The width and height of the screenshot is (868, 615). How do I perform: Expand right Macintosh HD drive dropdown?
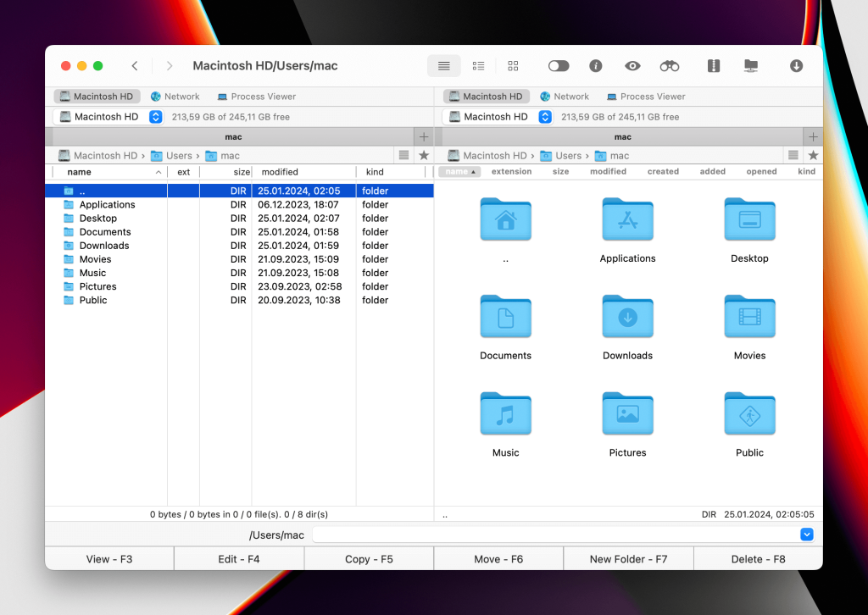click(545, 117)
